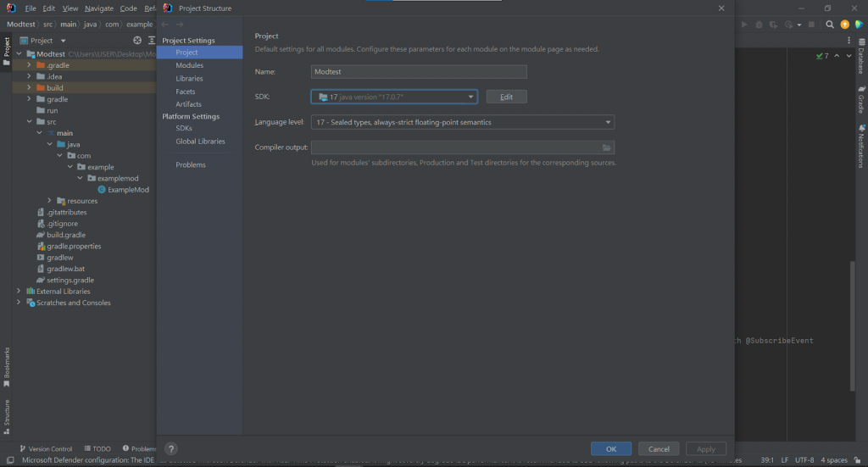Screen dimensions: 868x467
Task: Click the locate file target icon
Action: click(137, 41)
